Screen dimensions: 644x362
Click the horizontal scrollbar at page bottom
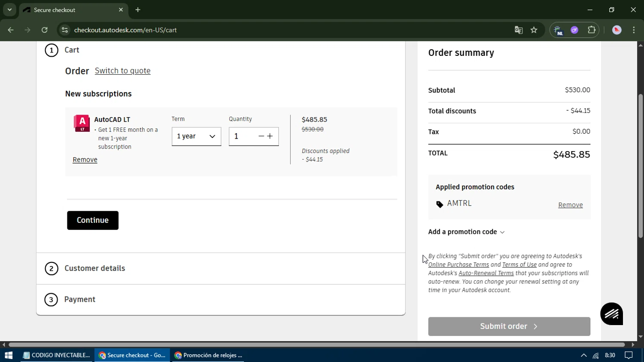pos(316,344)
